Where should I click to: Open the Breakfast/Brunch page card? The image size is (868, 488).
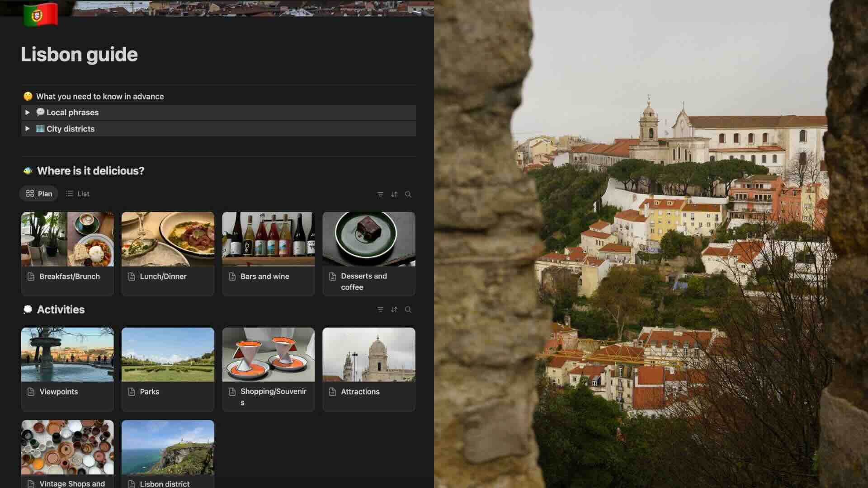coord(69,276)
